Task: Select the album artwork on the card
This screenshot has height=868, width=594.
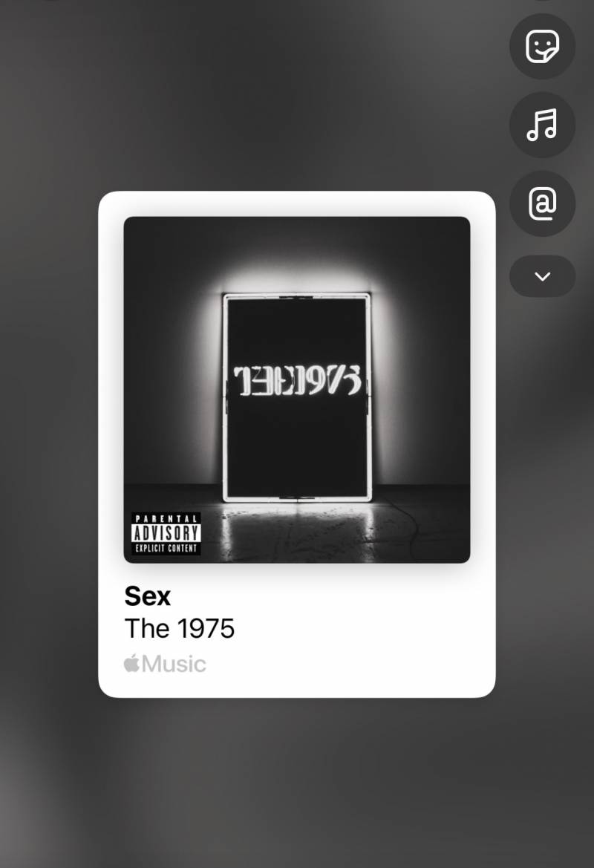Action: [x=297, y=390]
